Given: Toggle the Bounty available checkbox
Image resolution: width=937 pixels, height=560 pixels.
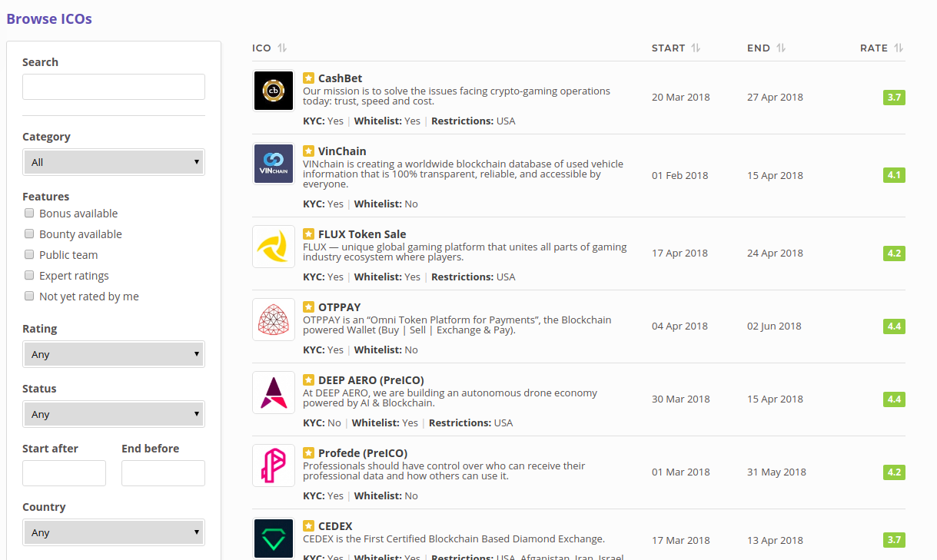Looking at the screenshot, I should point(29,234).
